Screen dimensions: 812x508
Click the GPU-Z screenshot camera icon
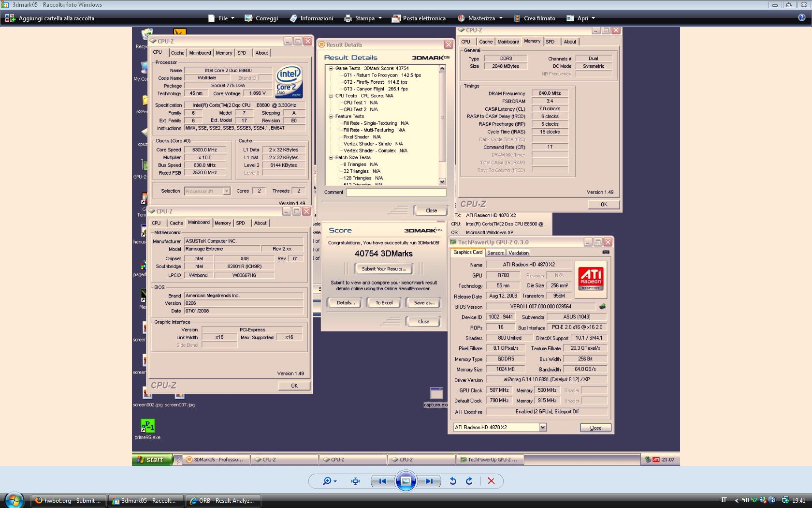(x=606, y=252)
